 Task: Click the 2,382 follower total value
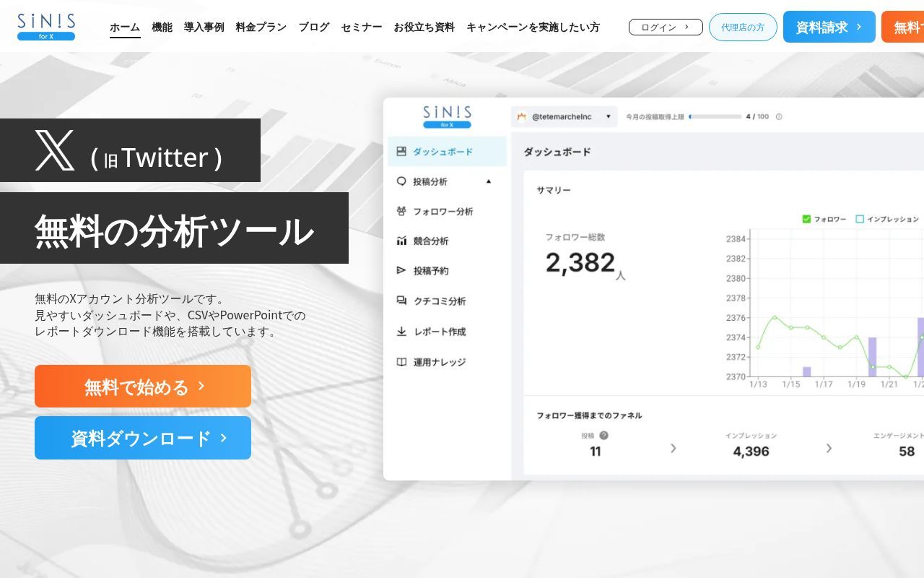580,262
